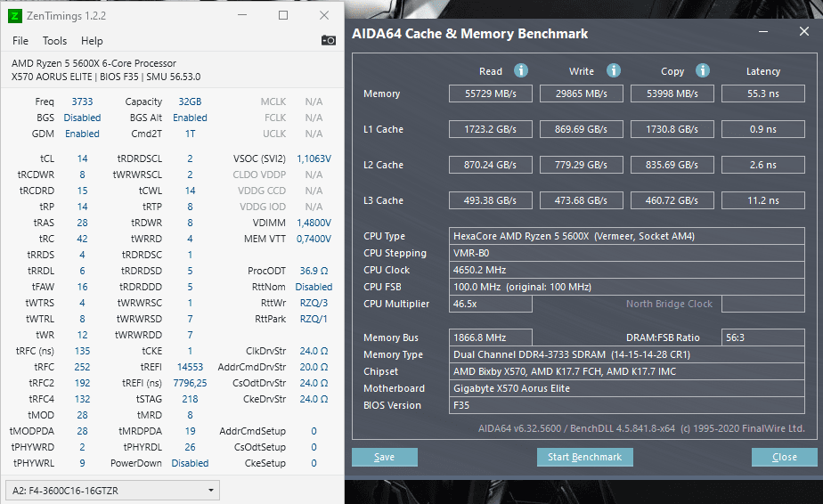Image resolution: width=823 pixels, height=504 pixels.
Task: Click the Save button in AIDA64
Action: pyautogui.click(x=385, y=458)
